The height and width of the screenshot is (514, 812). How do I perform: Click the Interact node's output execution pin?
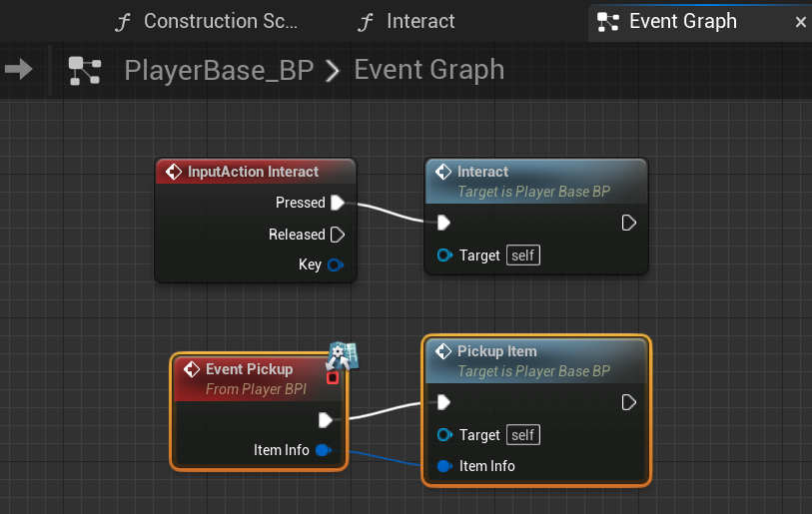point(629,223)
